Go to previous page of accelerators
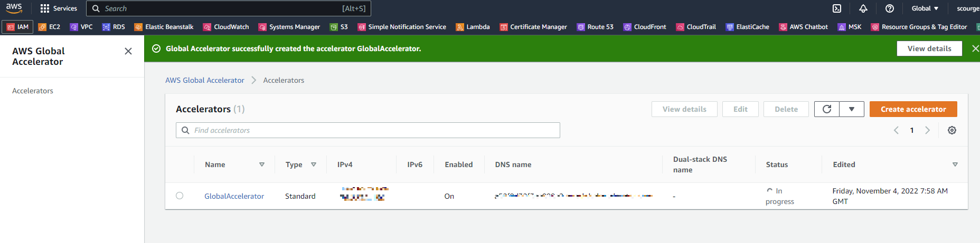980x243 pixels. (x=896, y=130)
